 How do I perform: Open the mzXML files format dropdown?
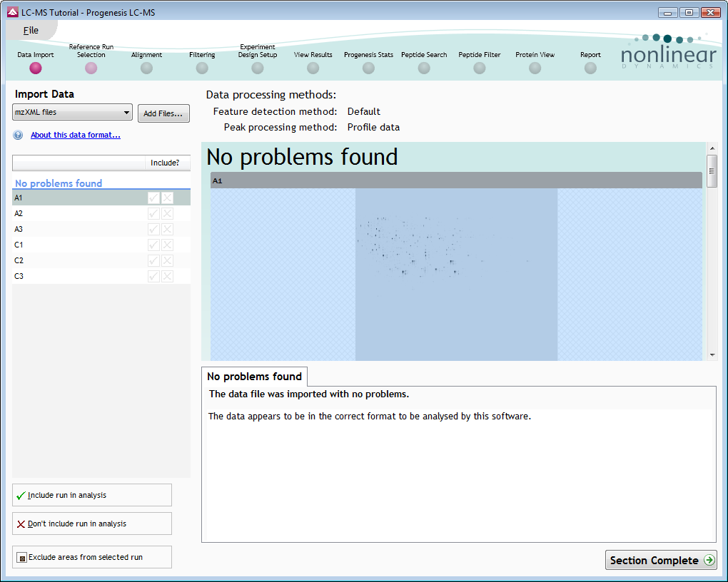coord(72,112)
